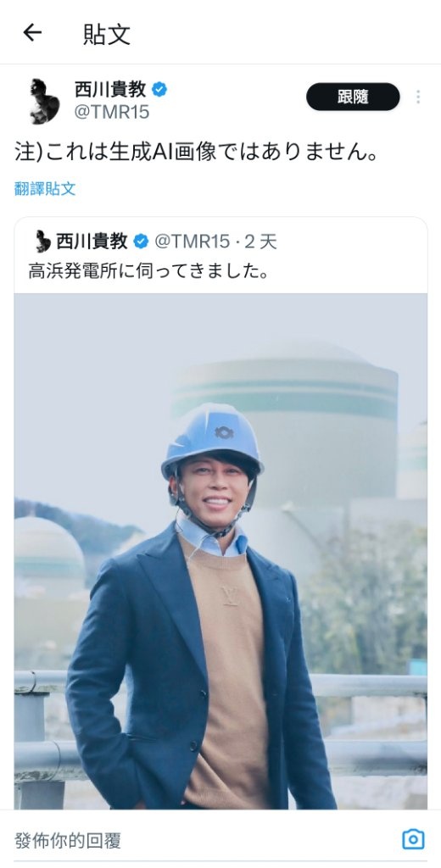Open the quoted post card header area
This screenshot has height=868, width=441.
click(x=220, y=256)
